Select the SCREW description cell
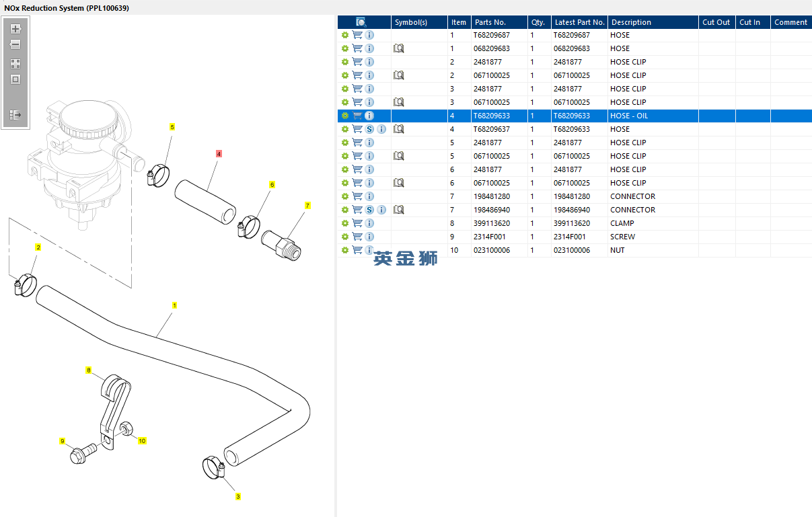Image resolution: width=812 pixels, height=517 pixels. pyautogui.click(x=653, y=237)
